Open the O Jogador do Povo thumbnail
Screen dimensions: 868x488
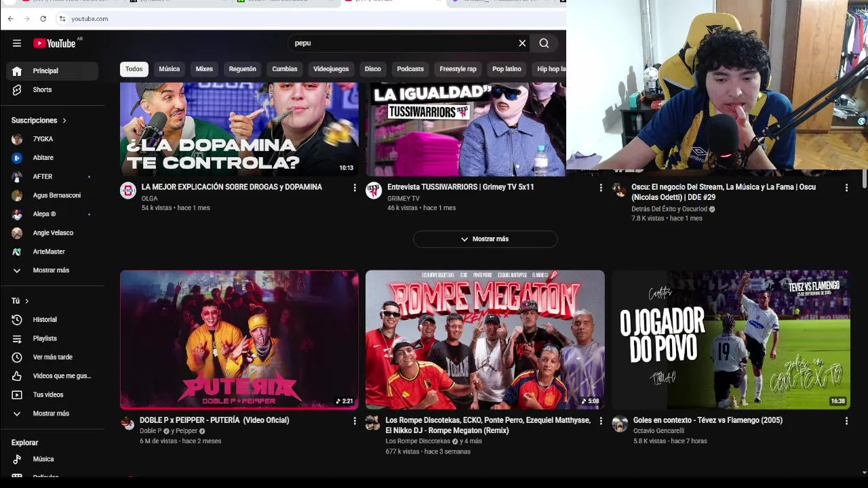731,340
